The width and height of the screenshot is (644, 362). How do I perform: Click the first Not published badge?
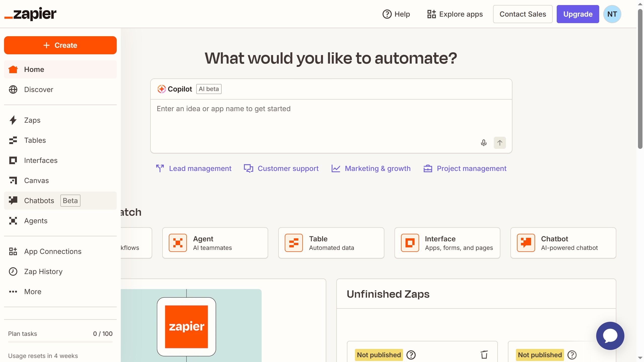379,355
